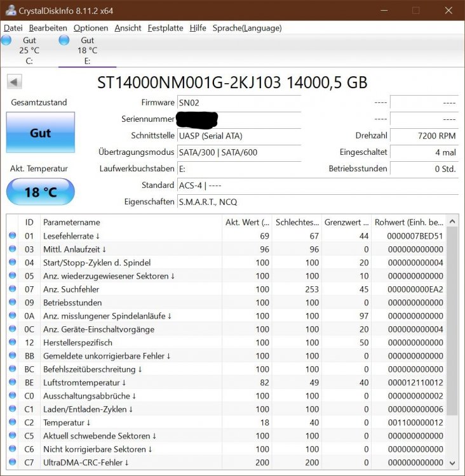This screenshot has height=476, width=465.
Task: Click the scroll down arrow of SMART list
Action: click(452, 463)
